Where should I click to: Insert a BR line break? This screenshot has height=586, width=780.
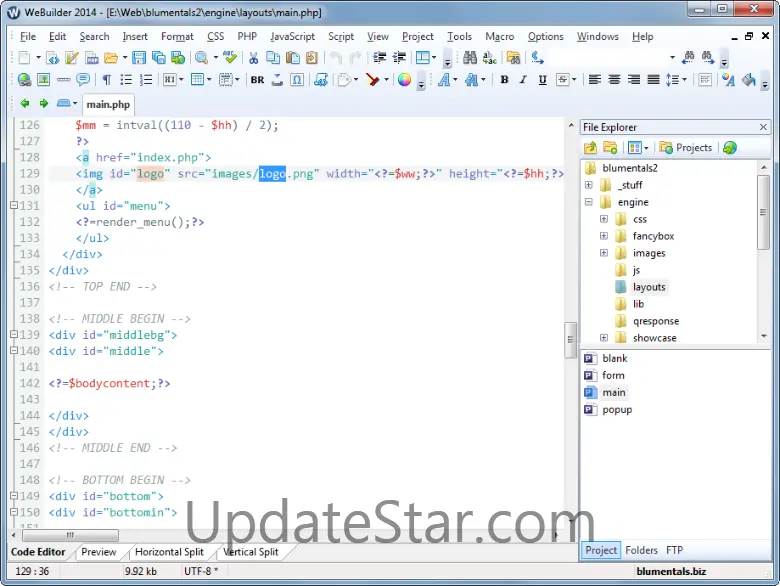pos(257,80)
